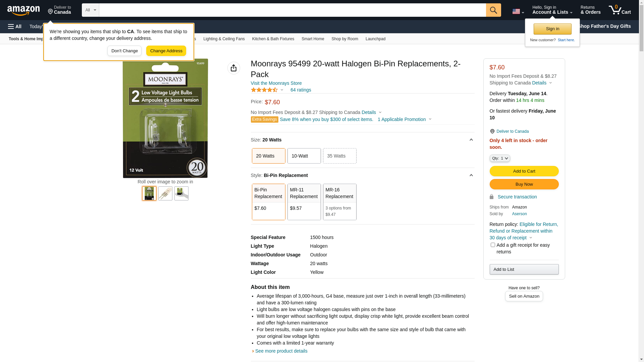Screen dimensions: 644x362
Task: Open the search category All dropdown
Action: [x=90, y=10]
